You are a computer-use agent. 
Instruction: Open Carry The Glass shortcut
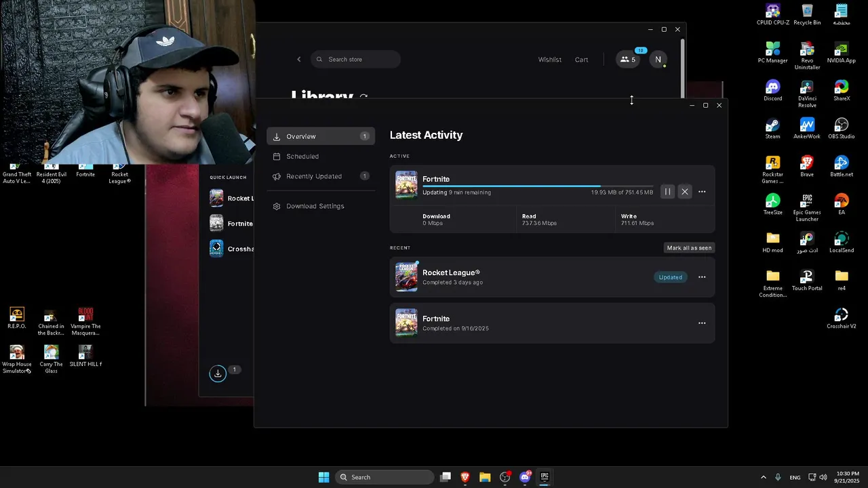point(51,360)
